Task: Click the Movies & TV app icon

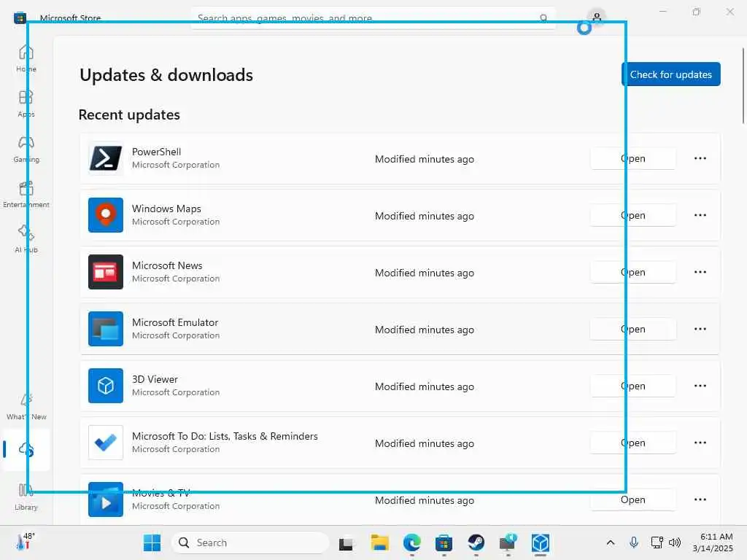Action: tap(106, 499)
